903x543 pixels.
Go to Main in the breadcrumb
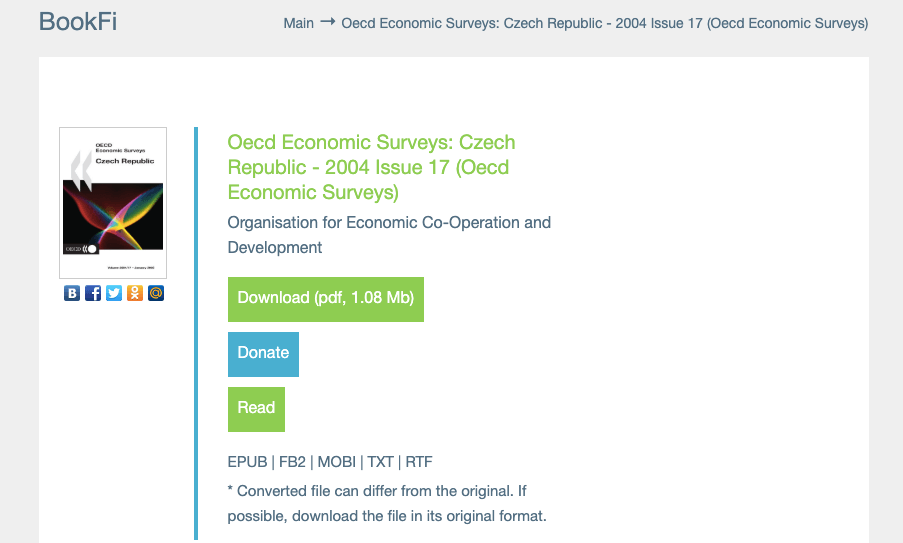pyautogui.click(x=298, y=23)
